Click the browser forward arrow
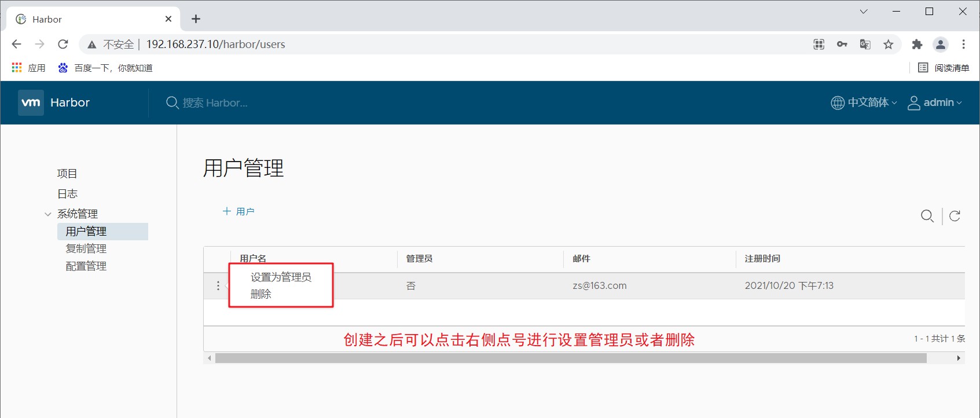Viewport: 980px width, 418px height. [x=39, y=44]
